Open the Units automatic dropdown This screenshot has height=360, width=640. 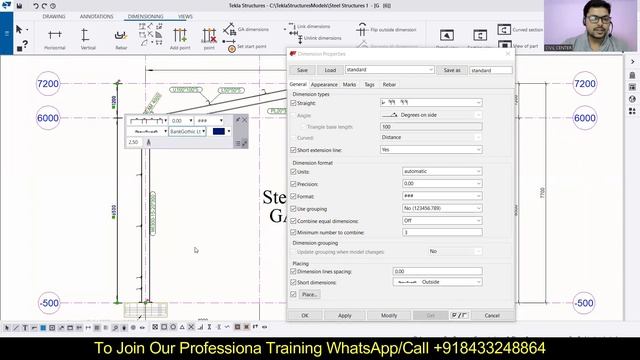pyautogui.click(x=442, y=171)
